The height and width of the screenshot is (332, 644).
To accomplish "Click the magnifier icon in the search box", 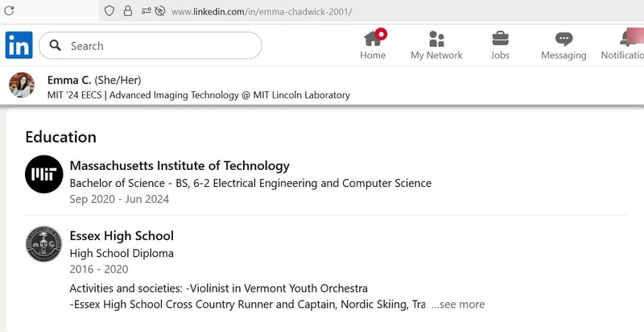I will [56, 46].
